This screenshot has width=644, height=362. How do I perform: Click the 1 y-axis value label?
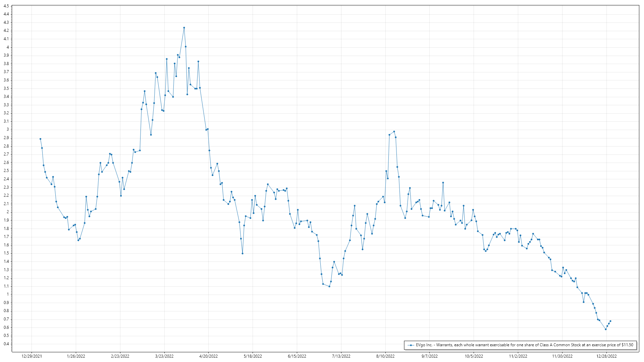8,294
